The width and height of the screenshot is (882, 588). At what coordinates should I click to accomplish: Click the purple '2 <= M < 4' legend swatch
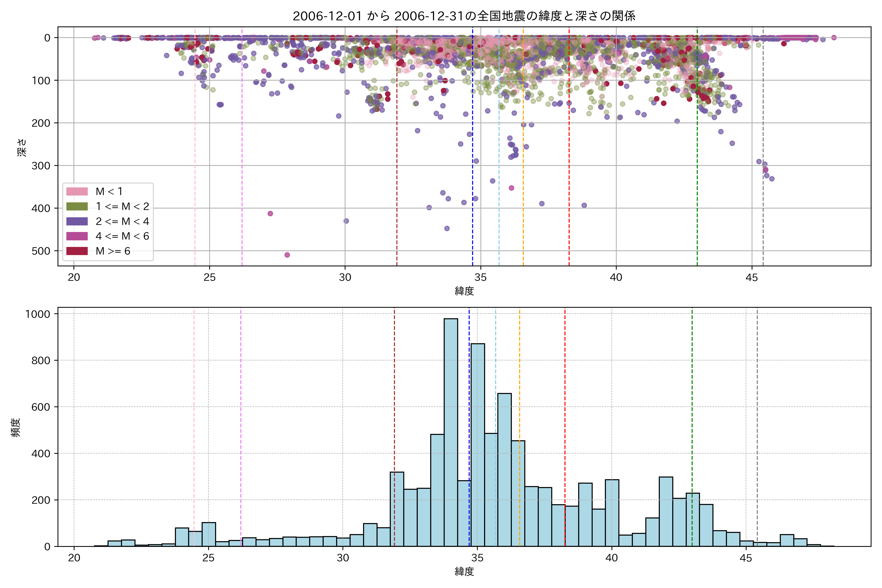pos(77,222)
